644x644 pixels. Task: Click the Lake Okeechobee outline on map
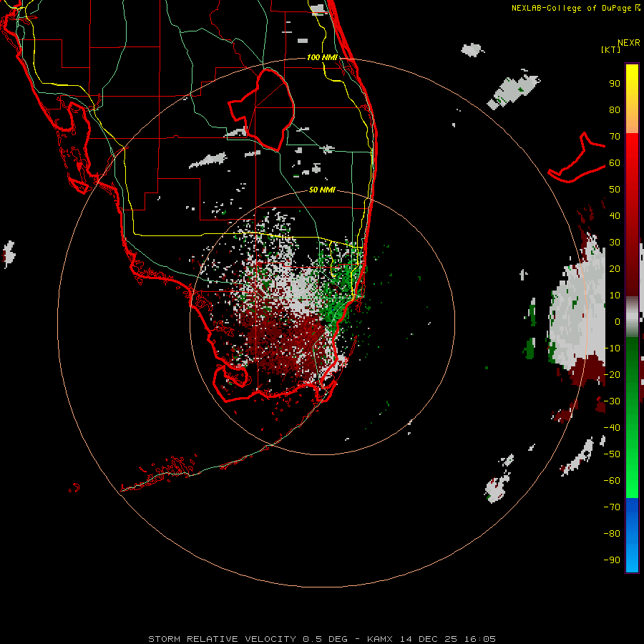tap(261, 110)
